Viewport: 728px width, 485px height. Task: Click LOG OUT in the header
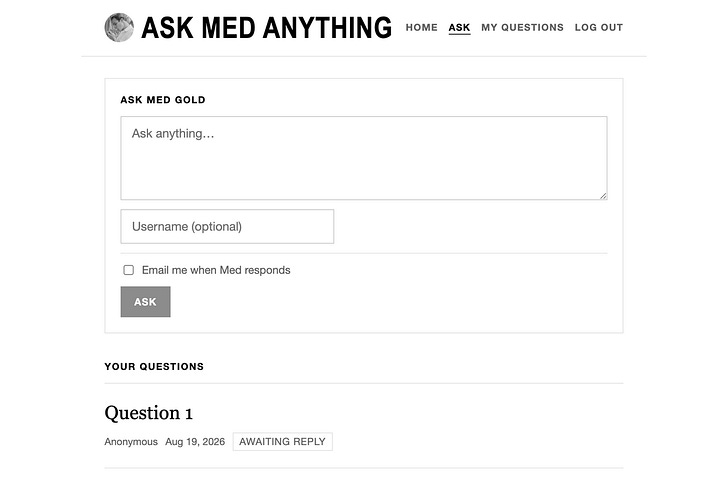pyautogui.click(x=599, y=27)
